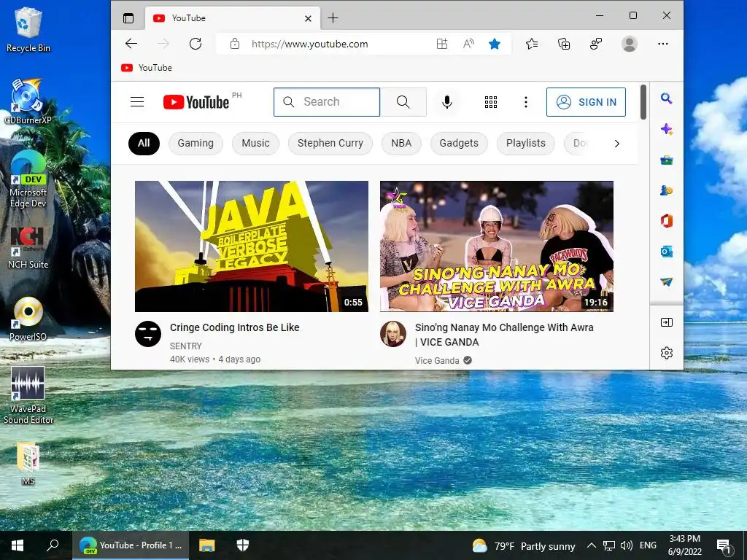Open the YouTube hamburger guide menu
Screen dimensions: 747x560
pos(137,102)
